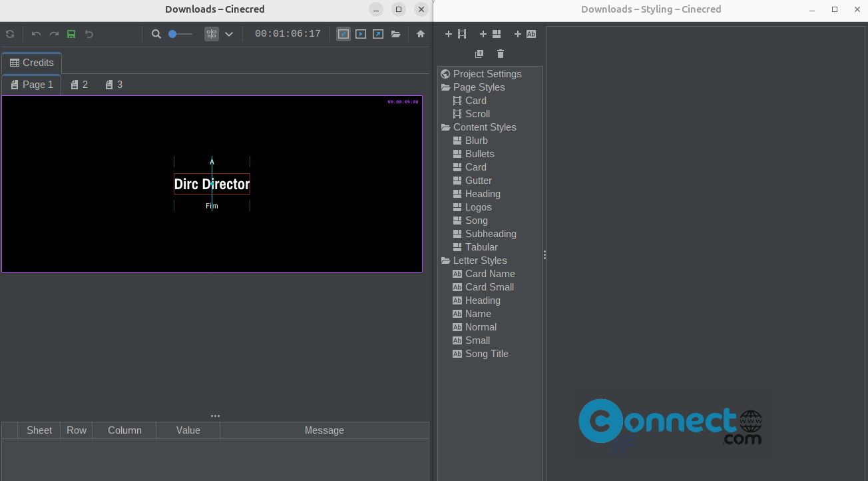The height and width of the screenshot is (481, 868).
Task: Click the reload project icon in the toolbar
Action: coord(10,34)
